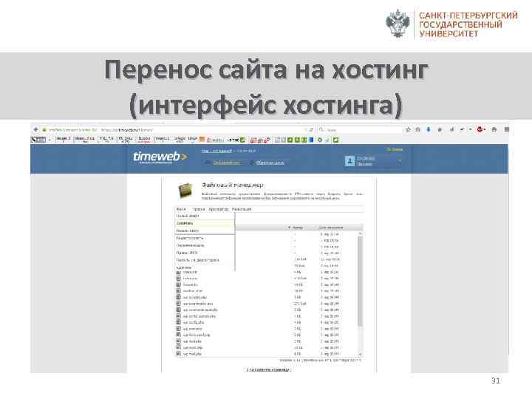Click the blue downloads arrow icon
The width and height of the screenshot is (532, 399).
click(429, 129)
